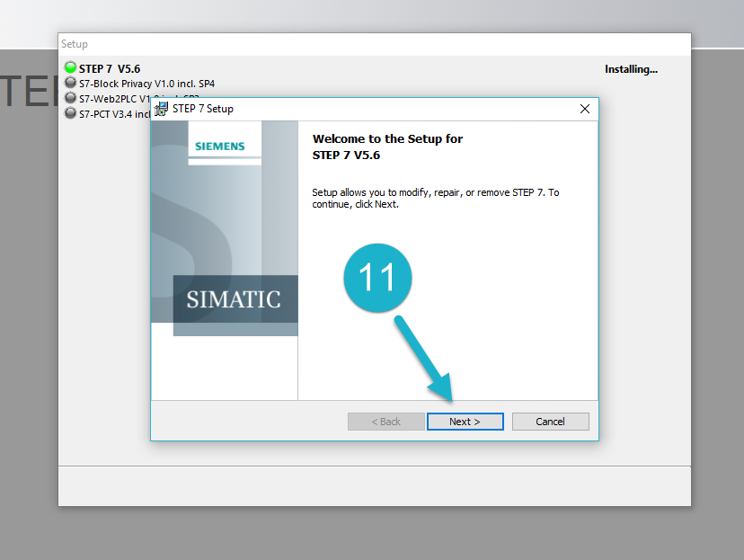This screenshot has height=560, width=744.
Task: Click the 'Setup allows you to modify, repair' text
Action: (x=435, y=198)
